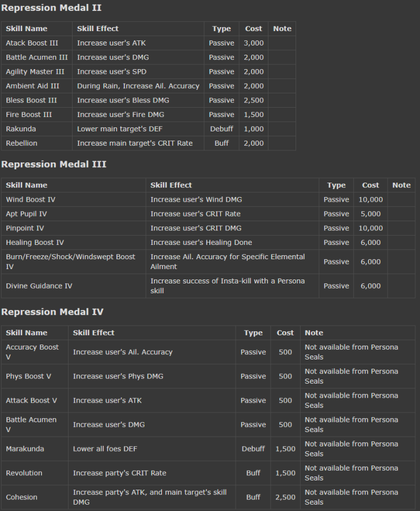420x511 pixels.
Task: Click 'Pinpoint IV' skill name
Action: [25, 228]
